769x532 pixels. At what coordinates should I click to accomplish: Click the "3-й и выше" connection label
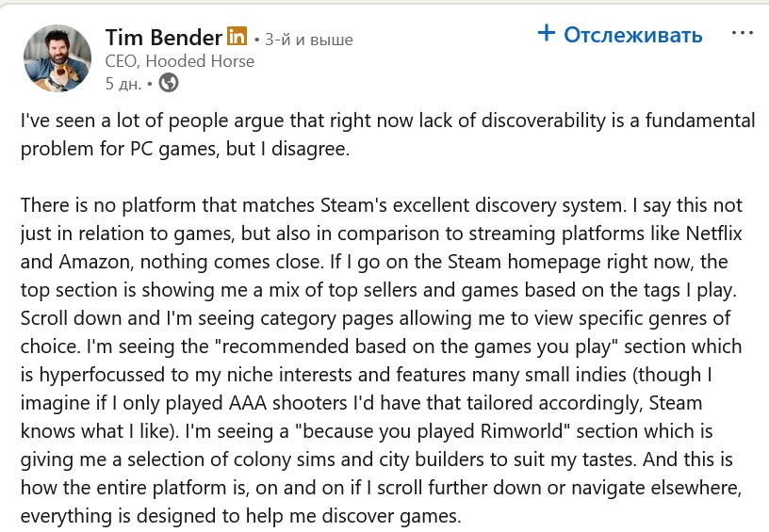click(309, 40)
